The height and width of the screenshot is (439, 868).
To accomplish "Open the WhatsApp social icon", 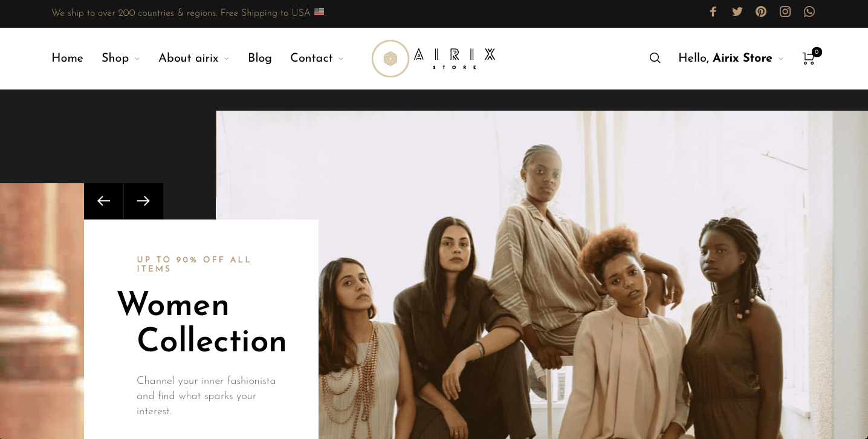I will tap(809, 11).
